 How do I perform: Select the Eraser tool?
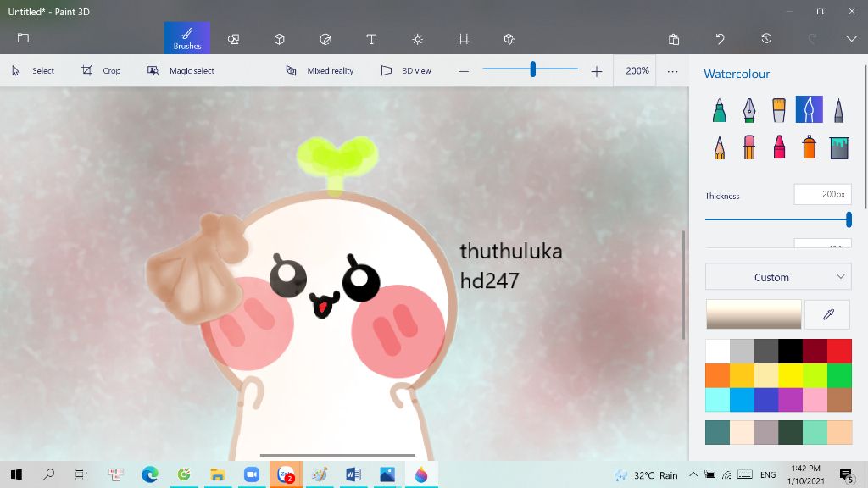749,147
